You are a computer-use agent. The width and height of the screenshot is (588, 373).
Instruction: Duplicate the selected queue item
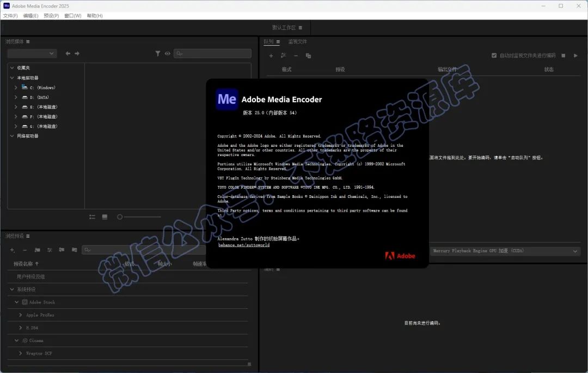click(x=308, y=56)
